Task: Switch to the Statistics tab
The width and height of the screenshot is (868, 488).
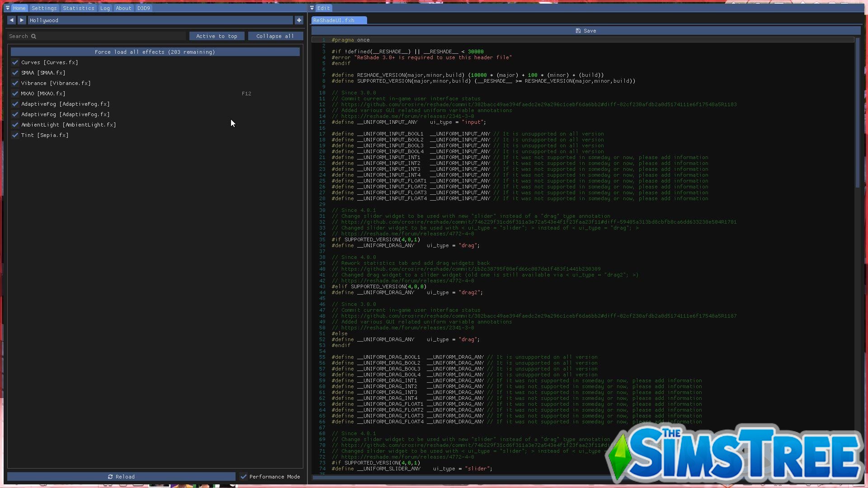Action: tap(78, 8)
